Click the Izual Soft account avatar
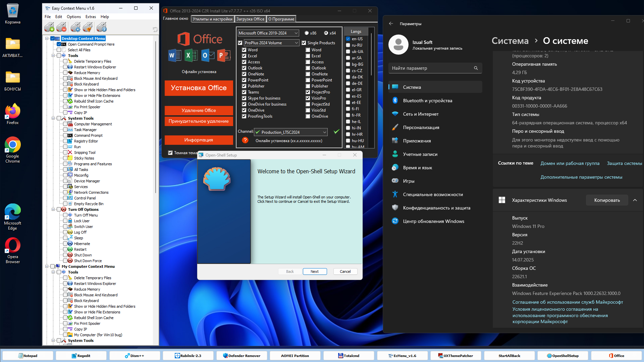Image resolution: width=644 pixels, height=362 pixels. point(398,45)
